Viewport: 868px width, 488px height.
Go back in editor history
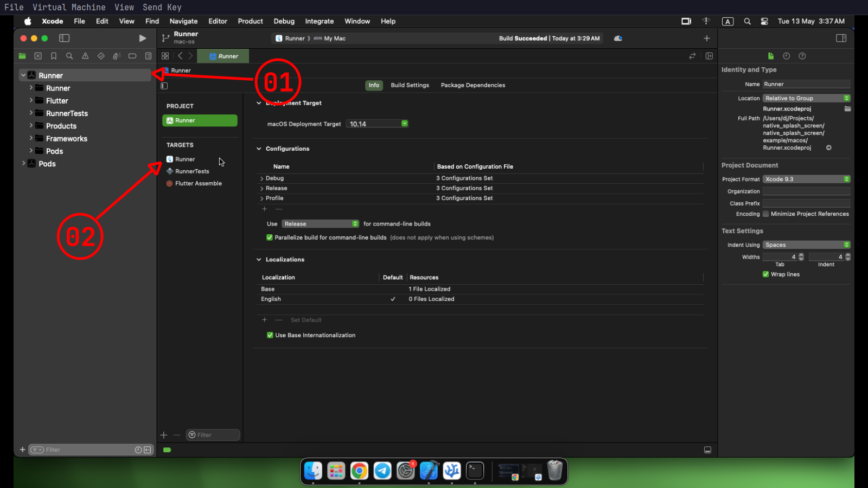[180, 56]
